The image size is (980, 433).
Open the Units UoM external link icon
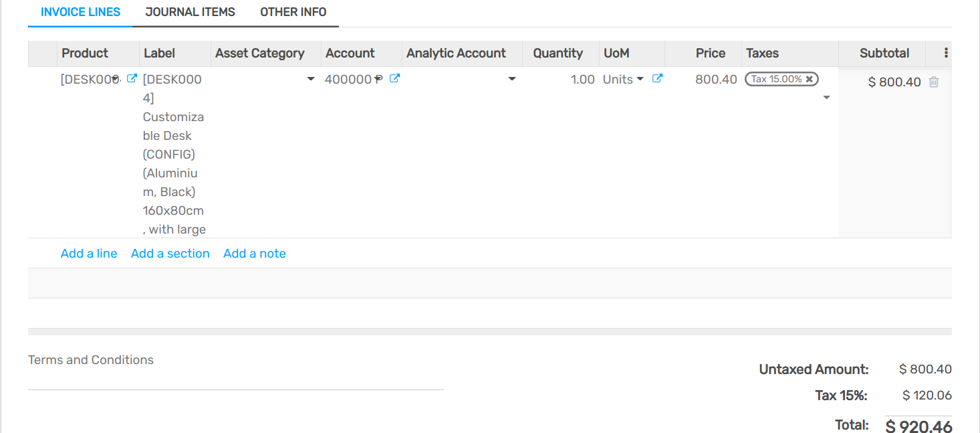657,78
